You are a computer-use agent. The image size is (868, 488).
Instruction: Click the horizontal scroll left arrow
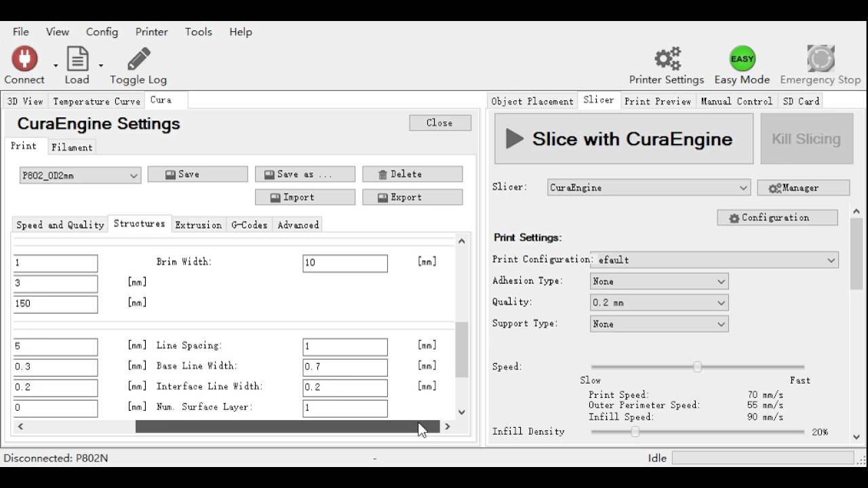point(20,426)
